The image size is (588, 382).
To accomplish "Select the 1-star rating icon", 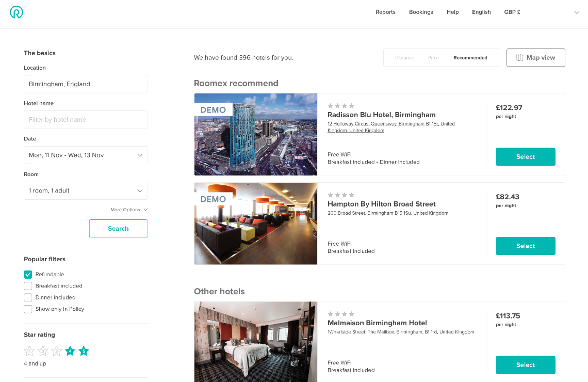I will (29, 351).
